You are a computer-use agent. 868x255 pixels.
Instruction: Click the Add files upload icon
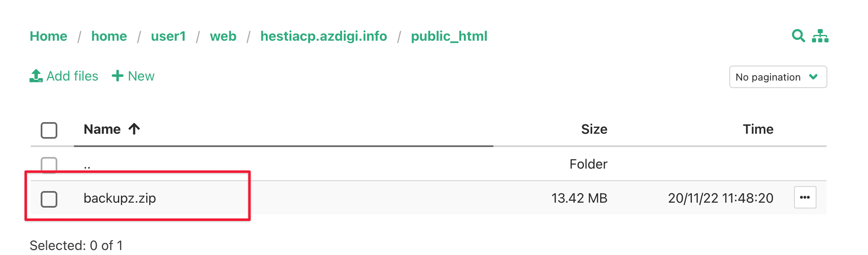coord(36,76)
